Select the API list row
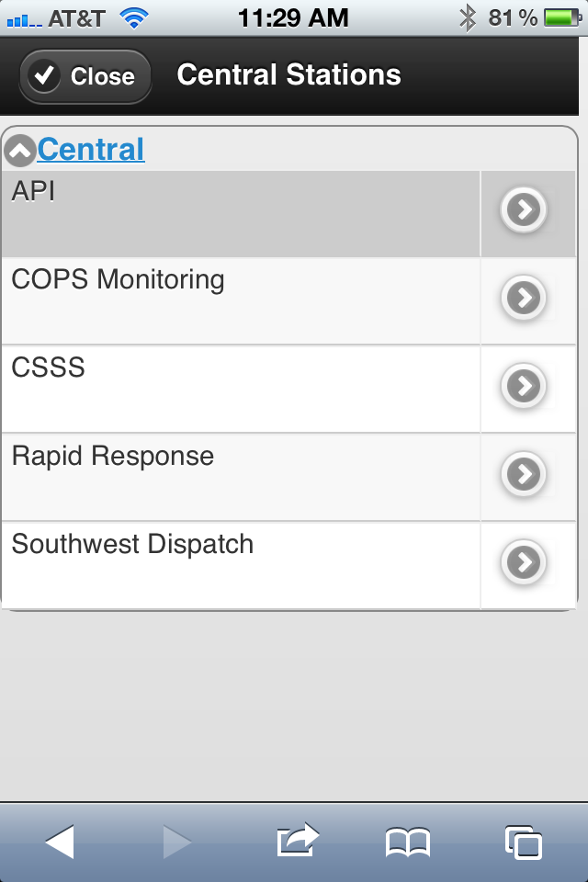 coord(241,214)
